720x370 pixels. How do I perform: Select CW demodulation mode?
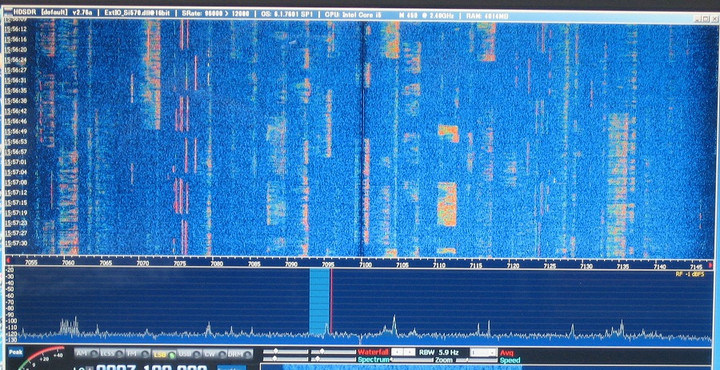(x=215, y=354)
